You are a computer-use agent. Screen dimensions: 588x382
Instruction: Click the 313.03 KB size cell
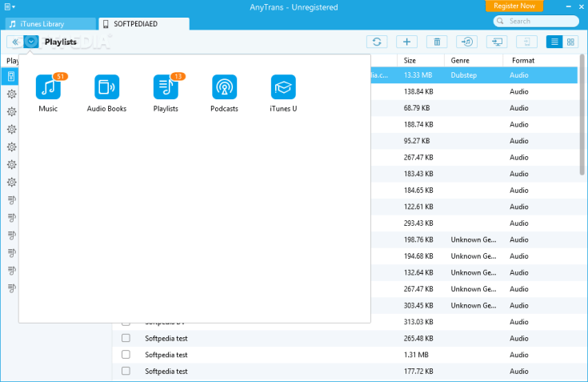coord(418,322)
